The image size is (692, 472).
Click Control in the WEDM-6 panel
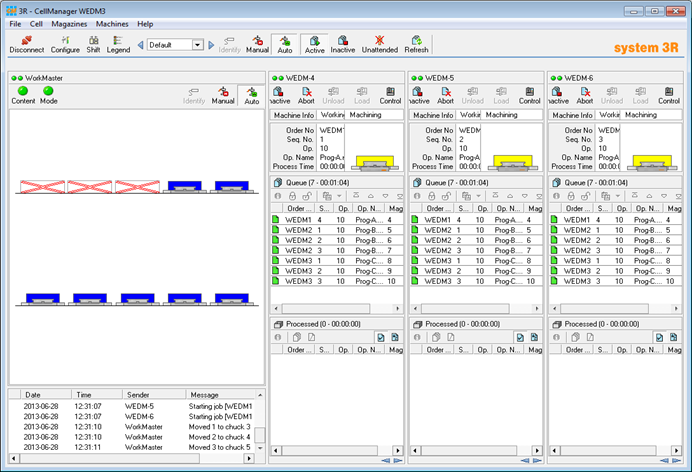pos(669,95)
